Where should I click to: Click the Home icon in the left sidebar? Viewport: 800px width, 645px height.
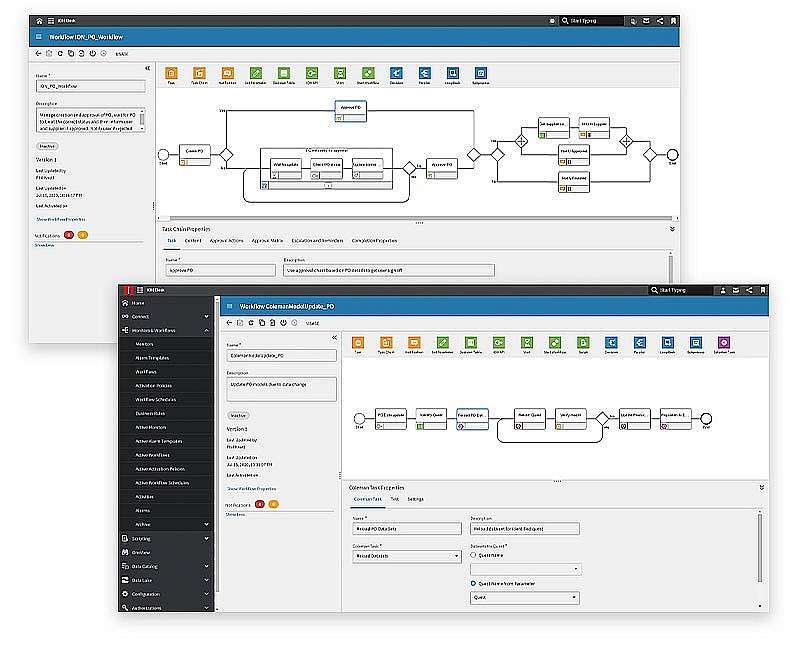(x=124, y=302)
